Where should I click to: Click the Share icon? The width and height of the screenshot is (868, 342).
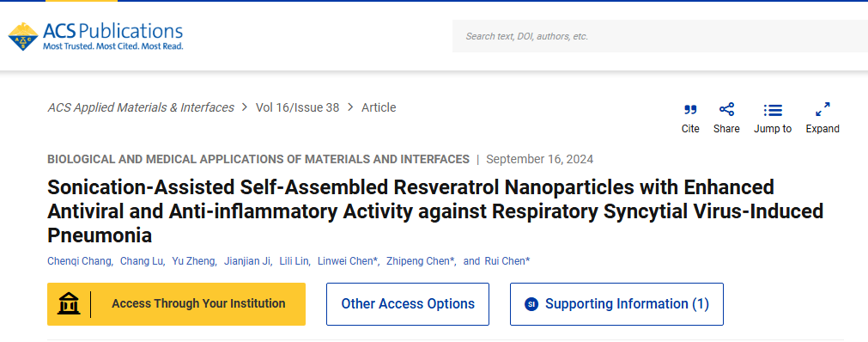coord(726,110)
